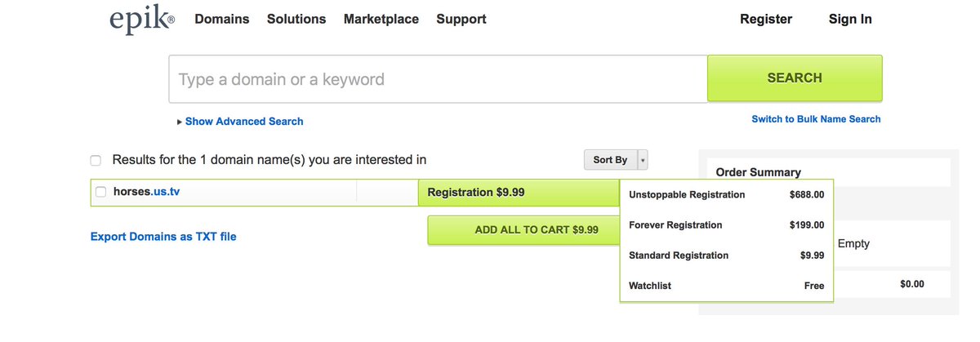Pick Standard Registration at $9.99

726,255
